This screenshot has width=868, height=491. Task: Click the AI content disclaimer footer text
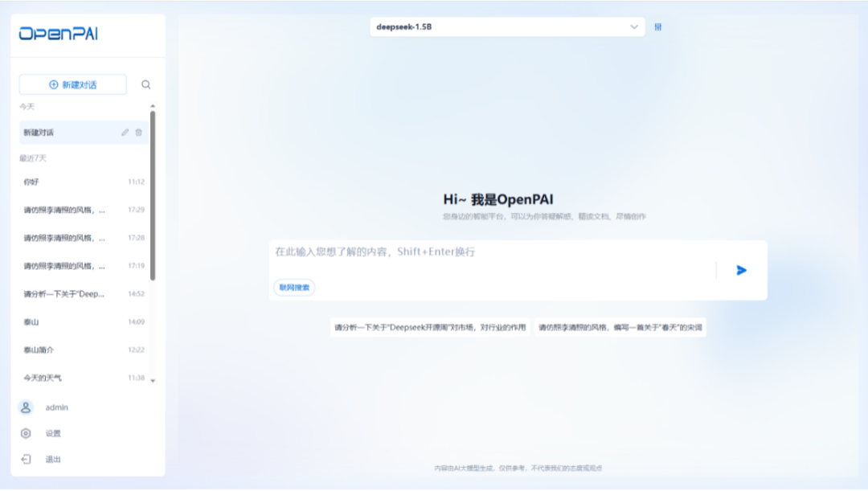518,468
